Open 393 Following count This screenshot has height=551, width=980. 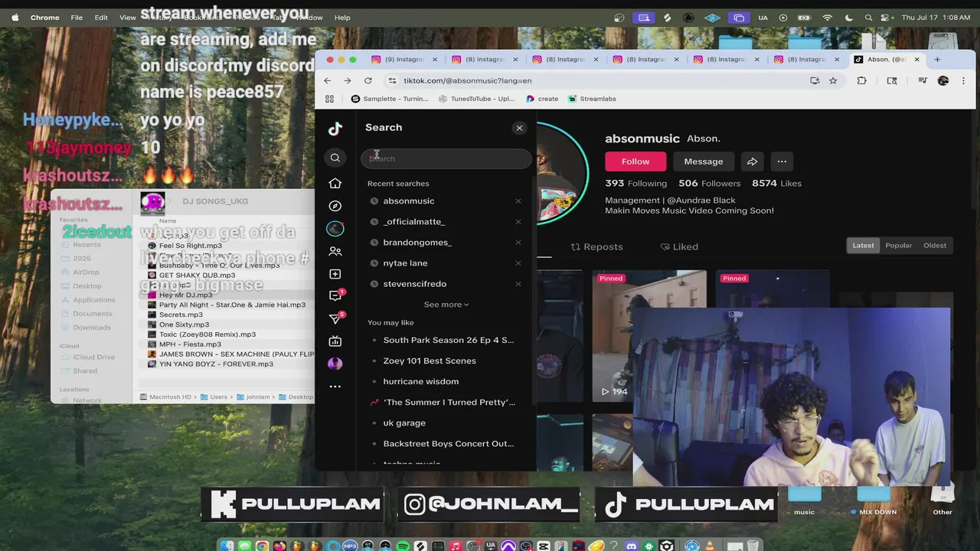(636, 184)
